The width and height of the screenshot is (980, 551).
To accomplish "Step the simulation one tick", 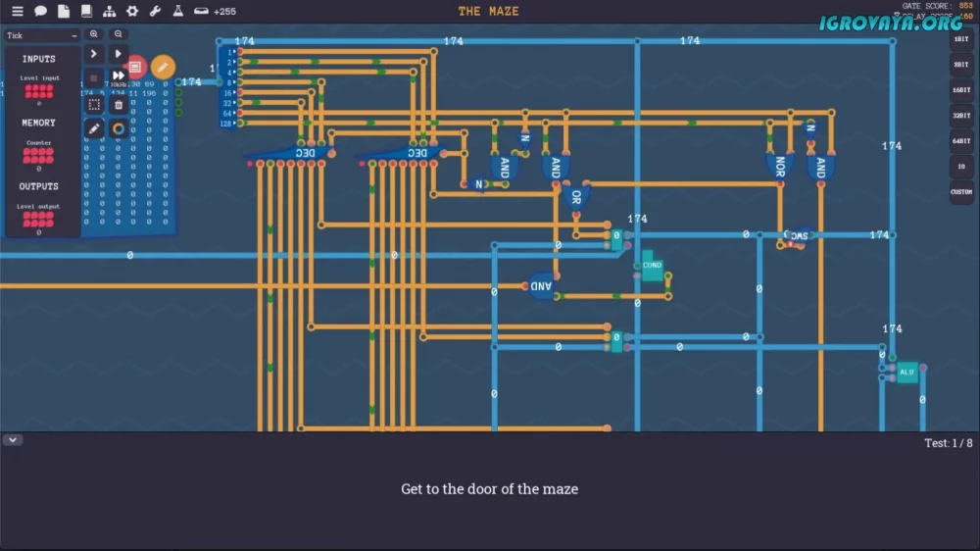I will click(x=94, y=54).
